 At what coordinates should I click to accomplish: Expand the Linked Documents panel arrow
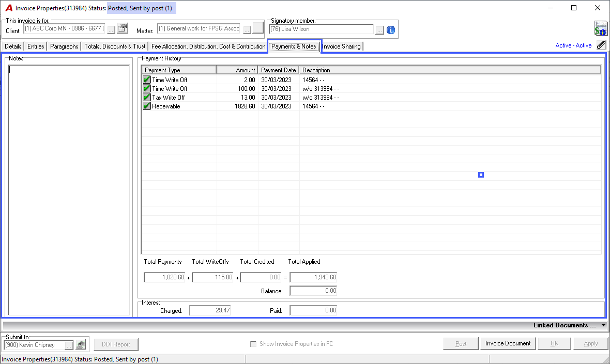tap(603, 326)
